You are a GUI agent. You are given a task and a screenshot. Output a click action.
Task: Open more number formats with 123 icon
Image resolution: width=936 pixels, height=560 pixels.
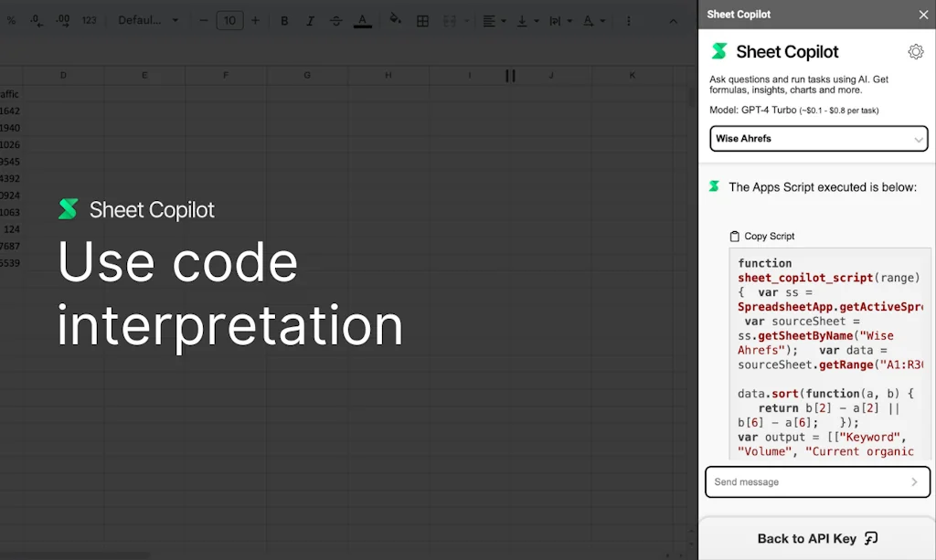click(x=89, y=19)
